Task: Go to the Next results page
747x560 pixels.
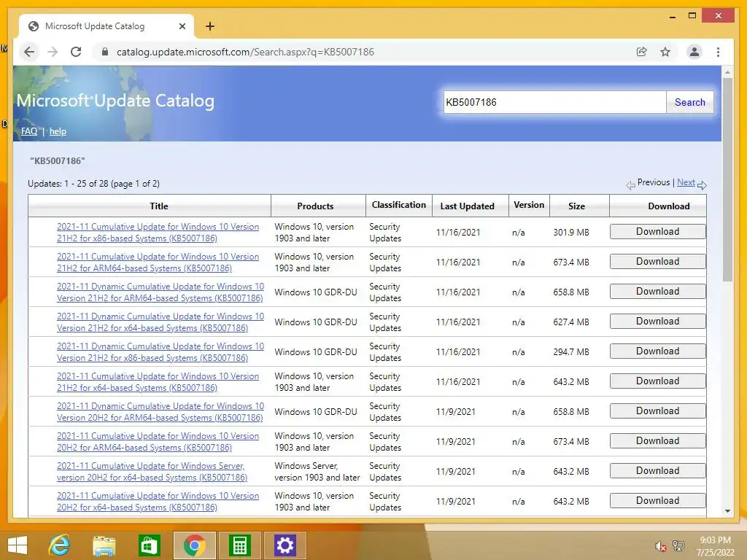Action: (x=686, y=182)
